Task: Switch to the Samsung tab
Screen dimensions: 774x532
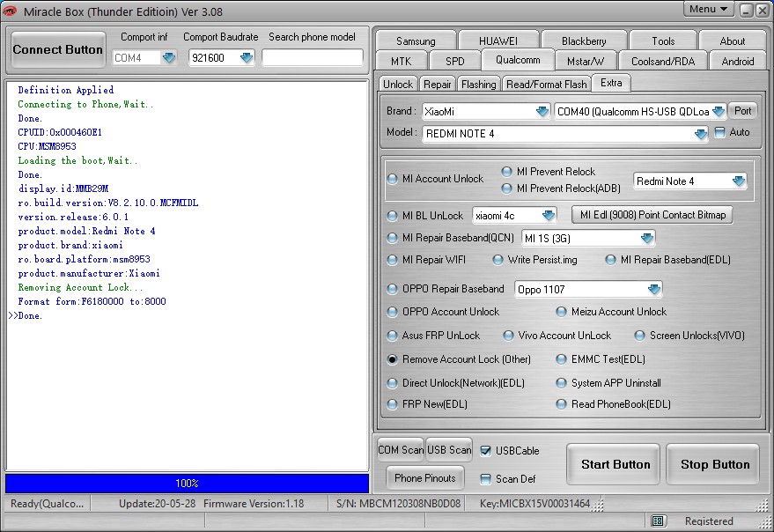Action: [x=416, y=41]
